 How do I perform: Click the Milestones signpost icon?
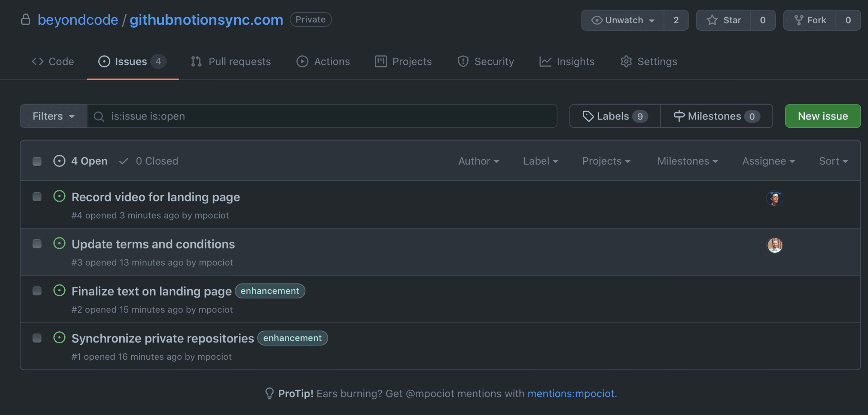coord(679,116)
